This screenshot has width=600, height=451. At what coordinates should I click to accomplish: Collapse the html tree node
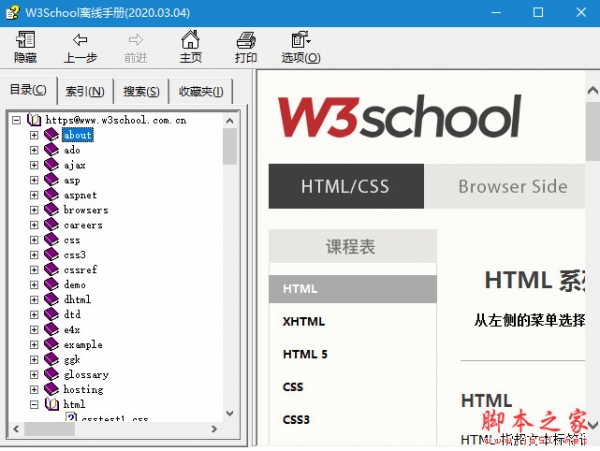(34, 404)
